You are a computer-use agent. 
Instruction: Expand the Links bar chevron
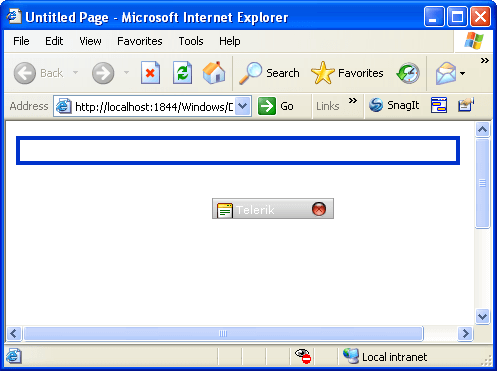353,100
